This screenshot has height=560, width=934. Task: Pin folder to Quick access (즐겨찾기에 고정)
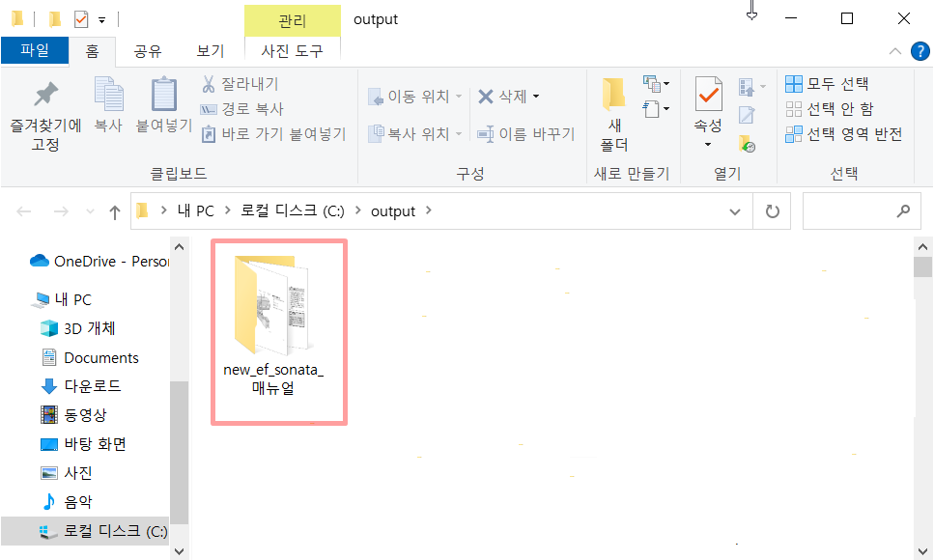45,116
